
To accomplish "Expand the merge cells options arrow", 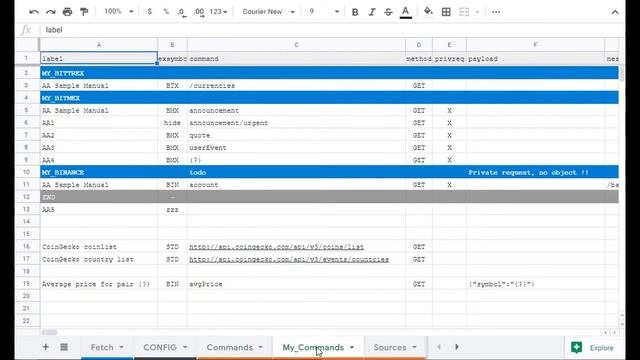I will (x=477, y=12).
